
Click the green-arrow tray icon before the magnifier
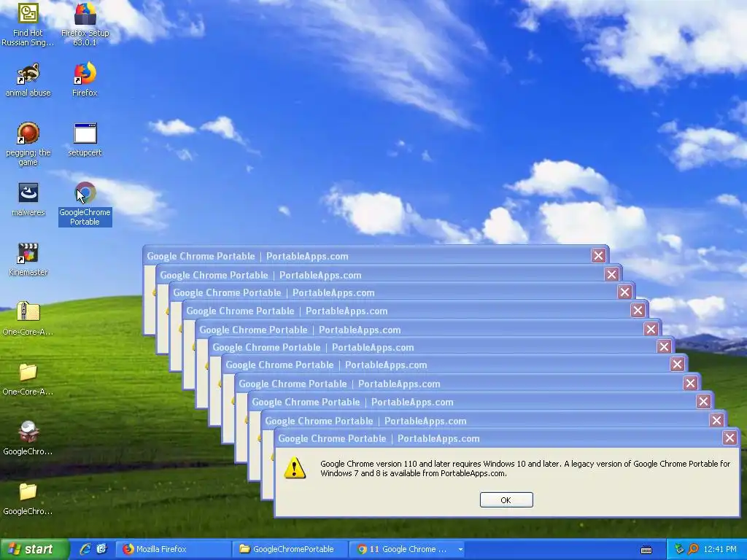tap(679, 549)
